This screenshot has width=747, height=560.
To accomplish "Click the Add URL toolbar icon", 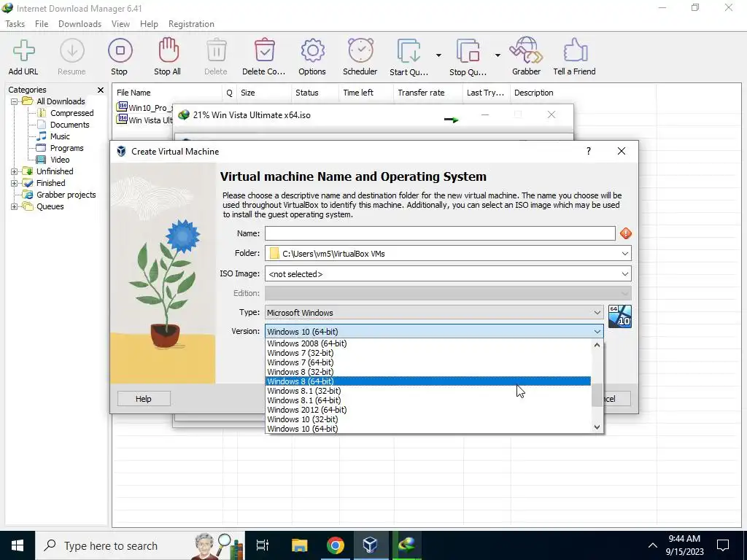I will 24,50.
